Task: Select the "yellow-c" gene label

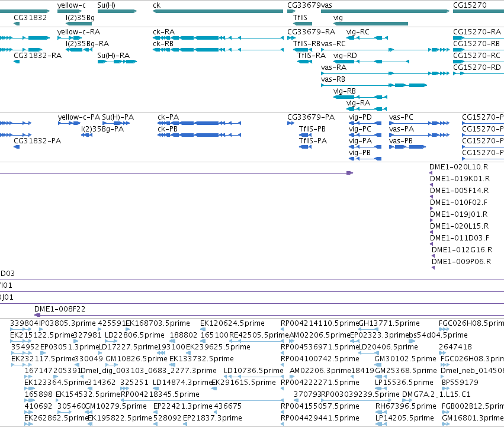Action: pos(71,5)
